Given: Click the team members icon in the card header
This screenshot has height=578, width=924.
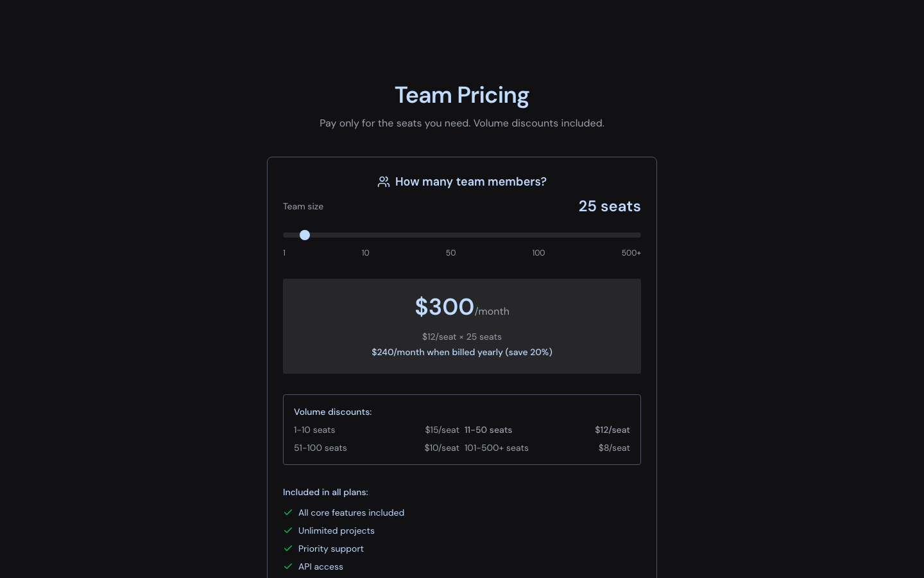Looking at the screenshot, I should 384,182.
